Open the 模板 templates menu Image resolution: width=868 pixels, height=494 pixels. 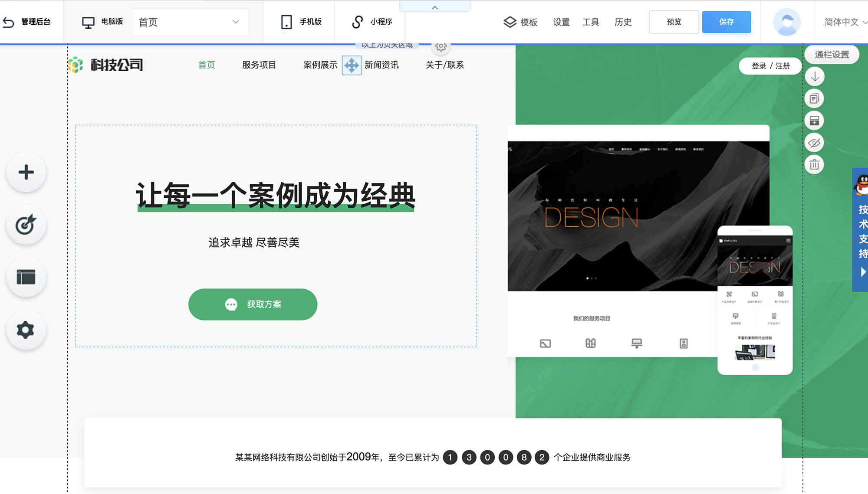(x=520, y=22)
